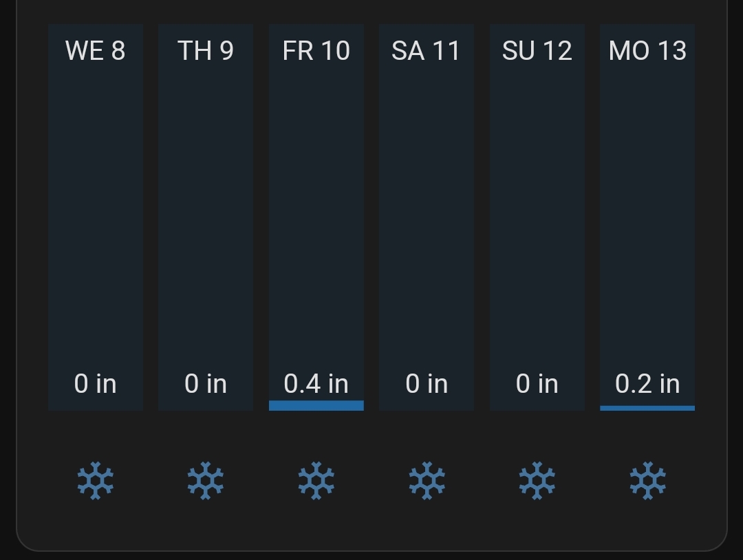Select the TH 9 day label

[x=206, y=51]
